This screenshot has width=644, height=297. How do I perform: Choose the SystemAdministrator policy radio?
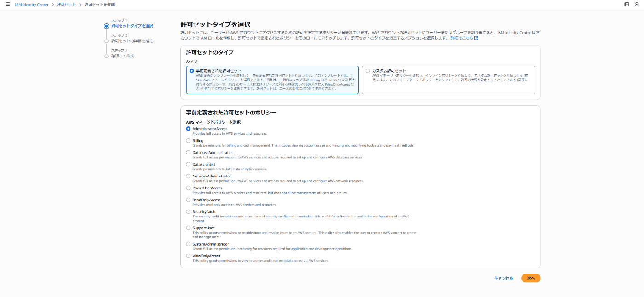click(x=188, y=244)
